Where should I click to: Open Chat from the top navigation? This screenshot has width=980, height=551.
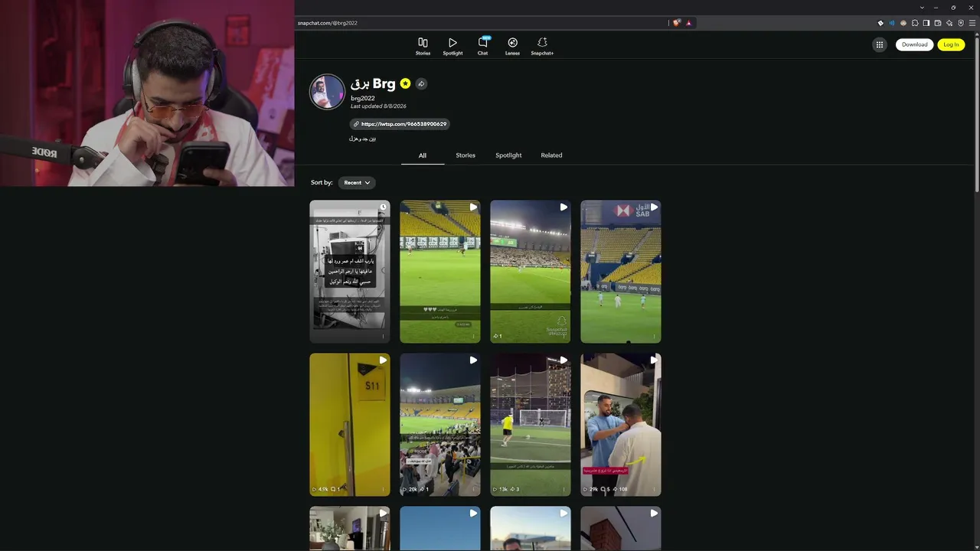click(x=482, y=47)
